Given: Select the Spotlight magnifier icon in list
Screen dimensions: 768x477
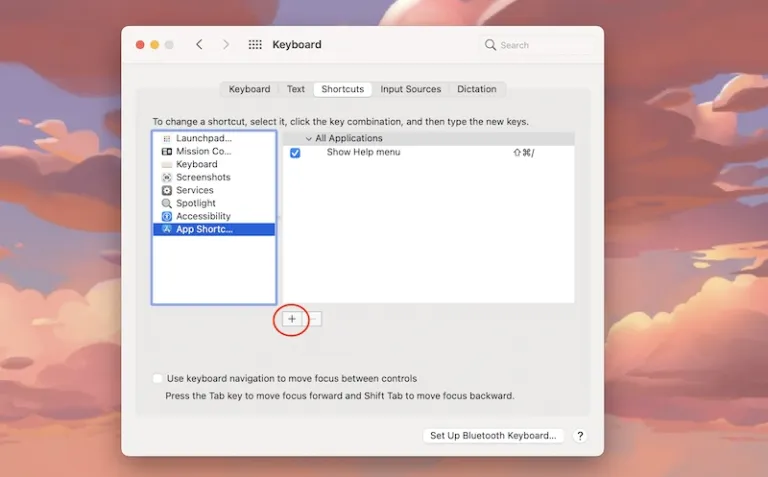Looking at the screenshot, I should [167, 203].
